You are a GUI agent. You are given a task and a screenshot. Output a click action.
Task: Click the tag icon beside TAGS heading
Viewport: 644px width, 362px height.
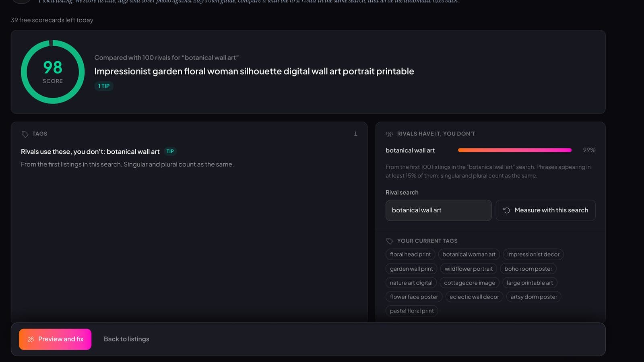click(x=25, y=134)
